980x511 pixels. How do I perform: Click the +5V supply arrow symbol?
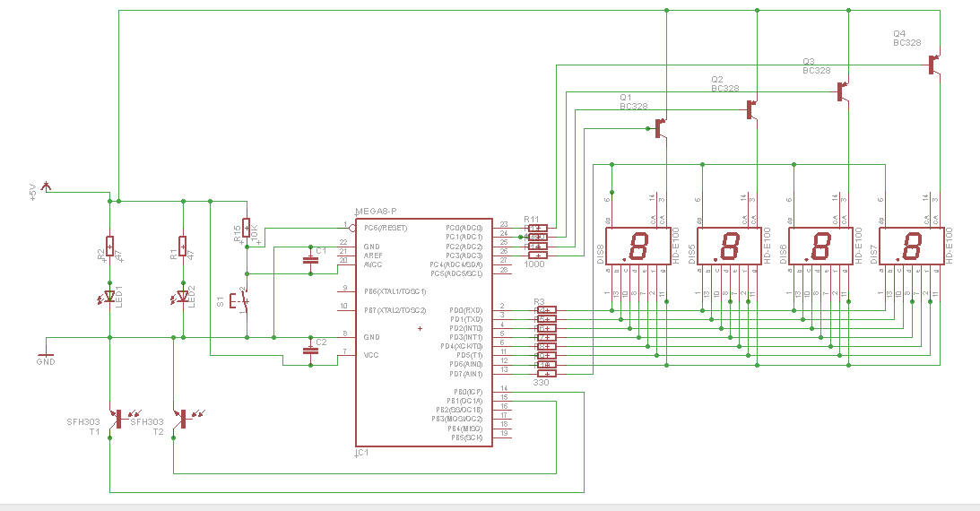45,186
